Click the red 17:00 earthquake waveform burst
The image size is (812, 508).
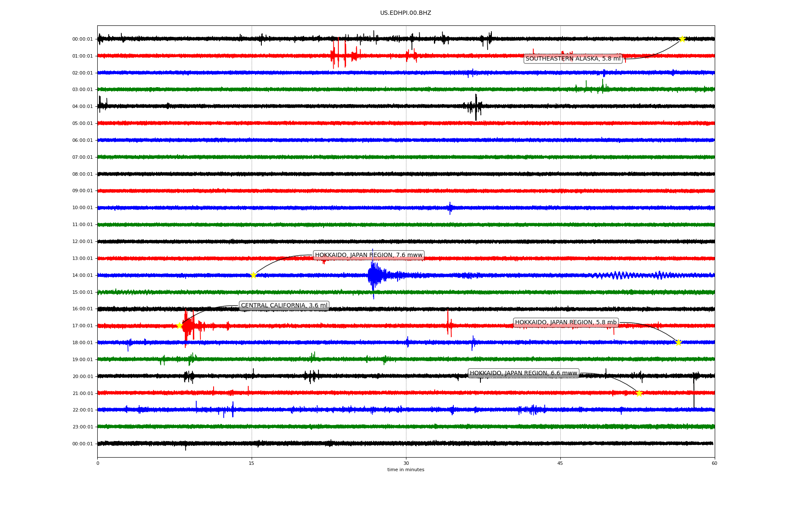coord(187,326)
